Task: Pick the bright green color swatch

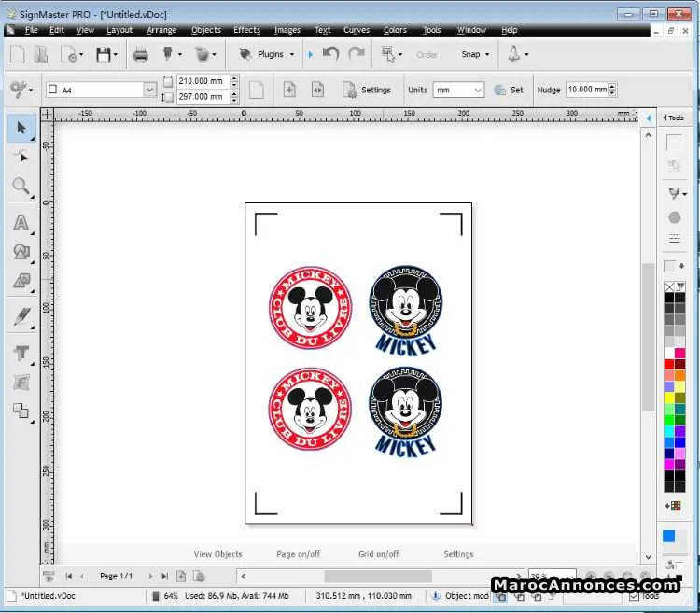Action: pyautogui.click(x=669, y=420)
